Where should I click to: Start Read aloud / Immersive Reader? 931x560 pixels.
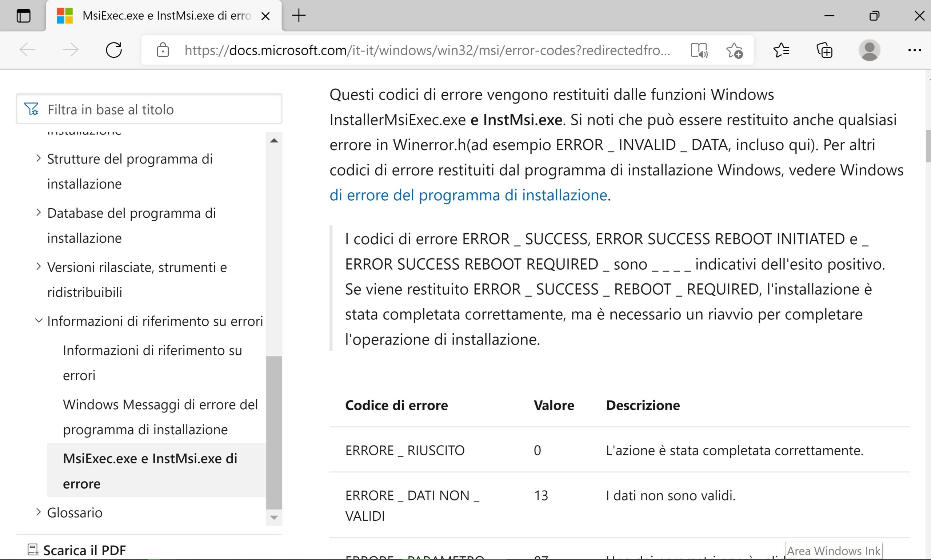tap(699, 50)
